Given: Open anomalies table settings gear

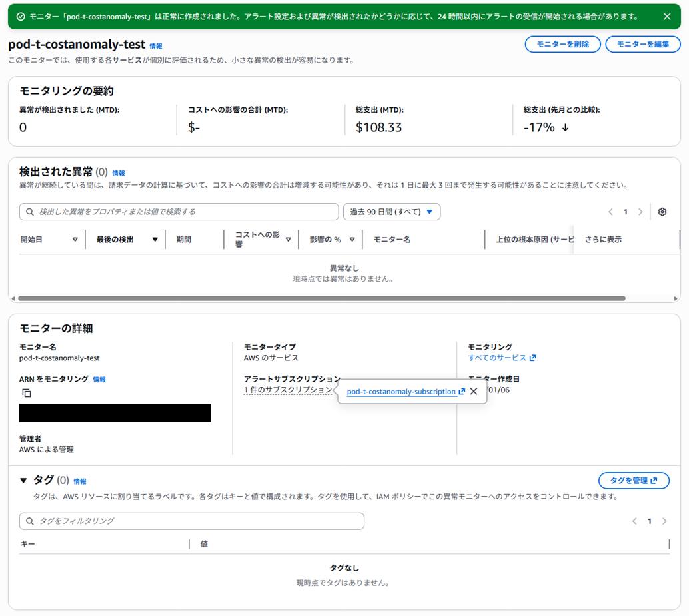Looking at the screenshot, I should 662,212.
